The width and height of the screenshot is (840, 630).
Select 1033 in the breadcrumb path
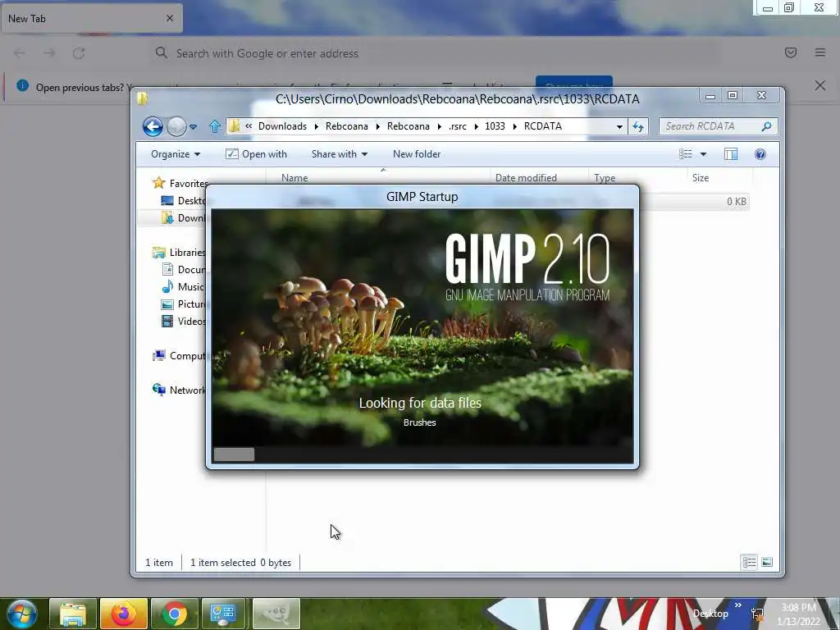click(x=495, y=126)
